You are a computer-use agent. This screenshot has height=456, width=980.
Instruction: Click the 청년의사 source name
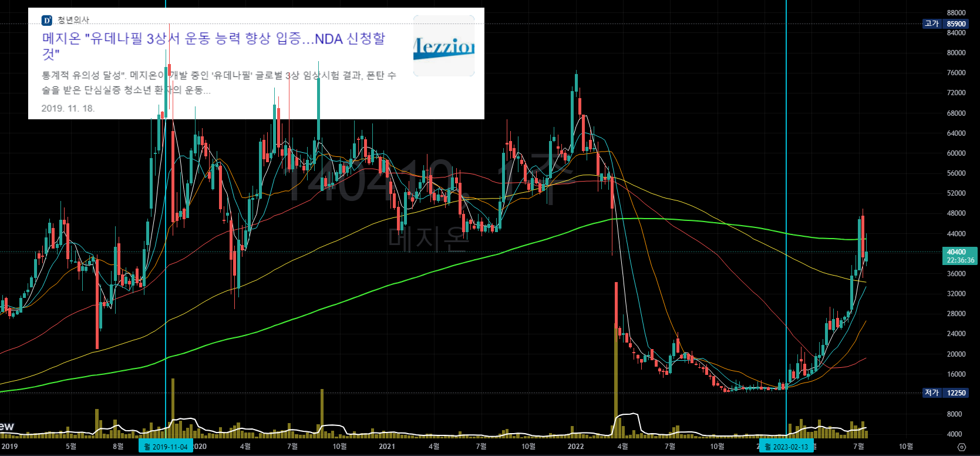73,21
